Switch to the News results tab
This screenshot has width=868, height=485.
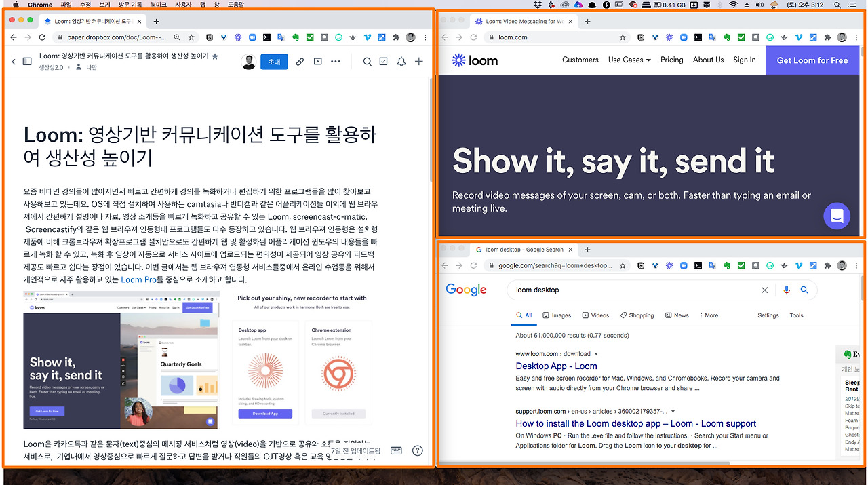677,315
